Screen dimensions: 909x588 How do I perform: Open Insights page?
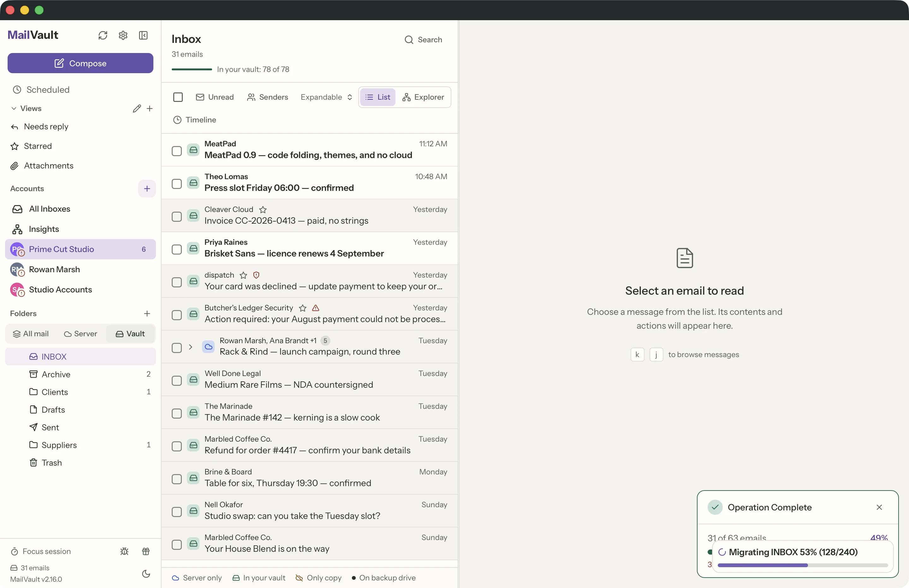pos(80,229)
